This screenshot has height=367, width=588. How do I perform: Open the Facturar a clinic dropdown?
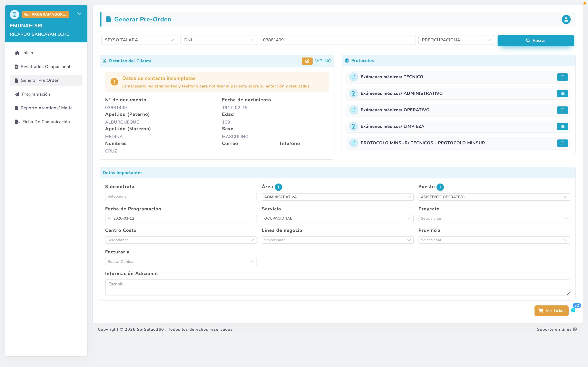(181, 261)
